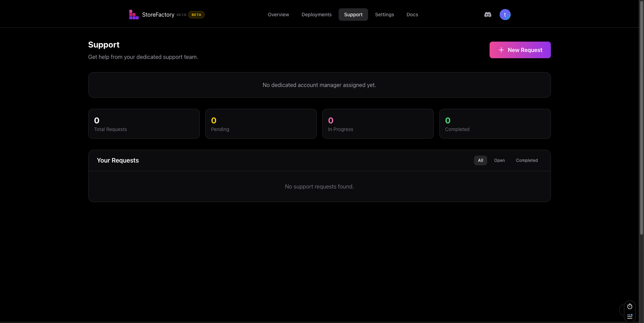The height and width of the screenshot is (323, 644).
Task: Select the pink Total Requests card
Action: (x=144, y=124)
